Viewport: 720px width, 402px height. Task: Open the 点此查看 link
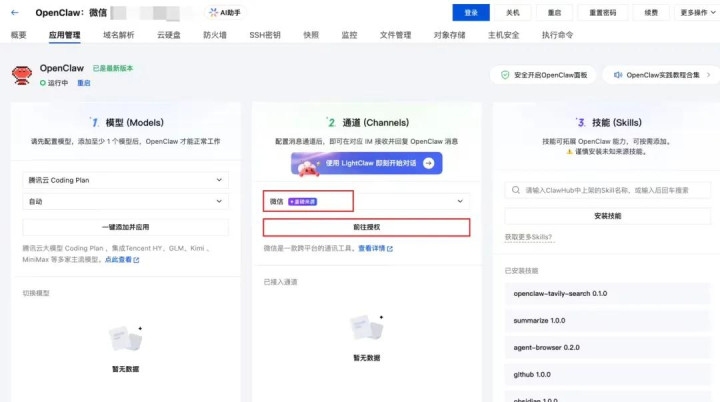click(x=118, y=260)
